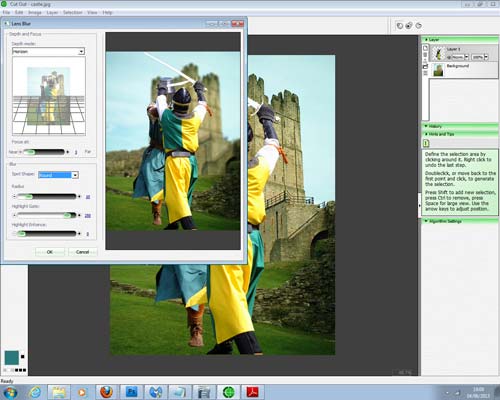This screenshot has width=500, height=400.
Task: Expand the Algorithm Settings panel header
Action: (460, 221)
